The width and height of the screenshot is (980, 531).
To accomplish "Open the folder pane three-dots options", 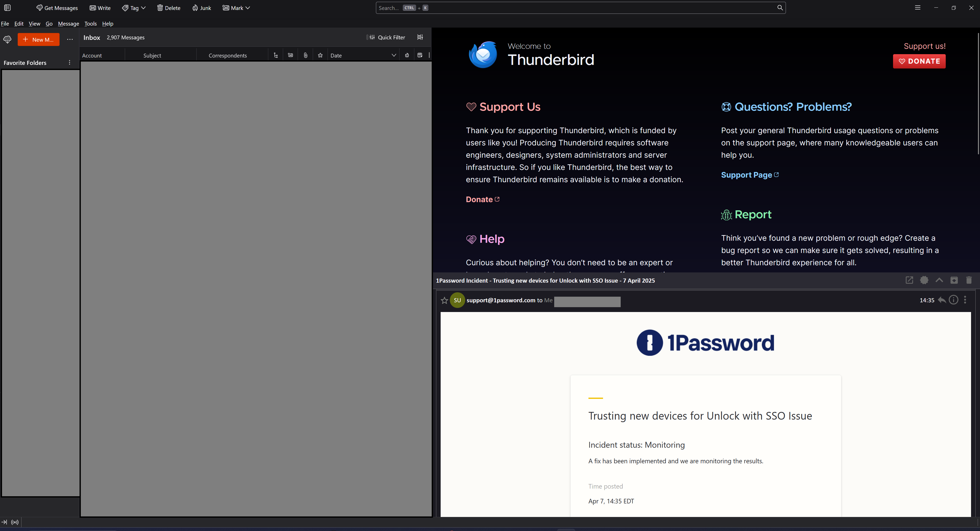I will coord(70,40).
